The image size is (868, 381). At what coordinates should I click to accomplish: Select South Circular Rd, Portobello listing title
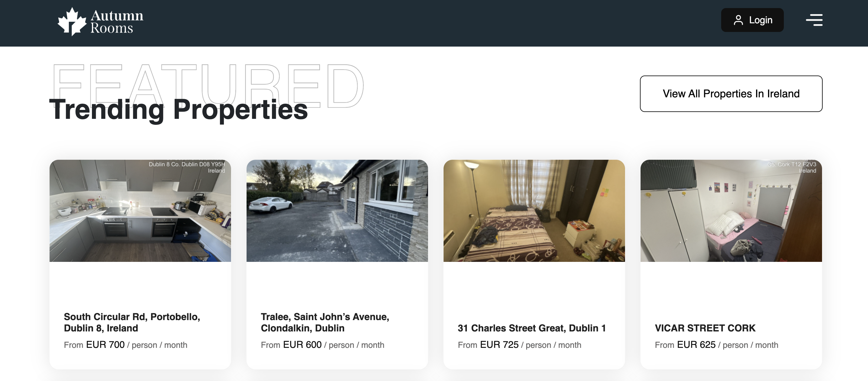pos(132,322)
